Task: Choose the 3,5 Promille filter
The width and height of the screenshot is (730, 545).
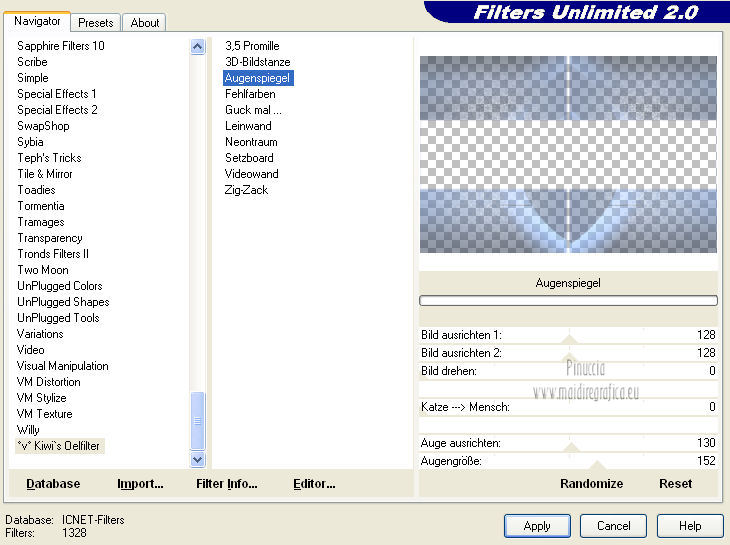Action: tap(252, 46)
